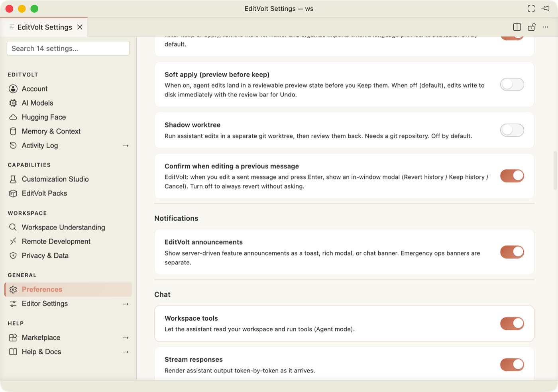This screenshot has width=558, height=392.
Task: Click the pin icon in the title bar
Action: [546, 8]
